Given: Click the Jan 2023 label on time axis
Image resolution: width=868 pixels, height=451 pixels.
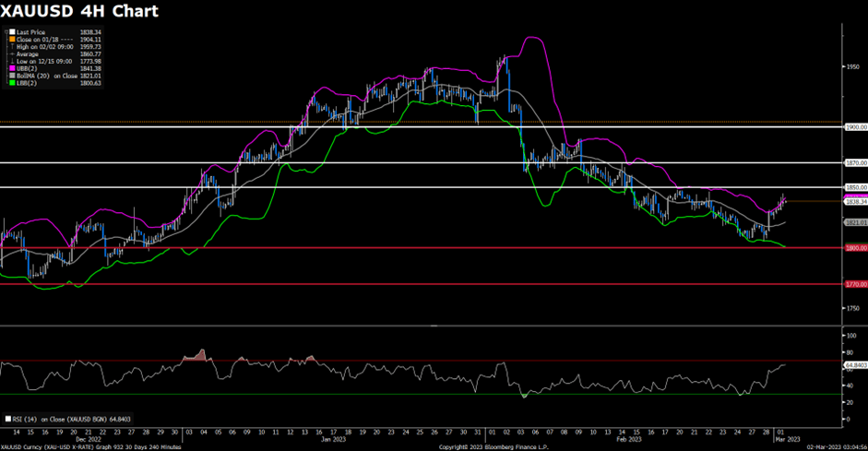Looking at the screenshot, I should pos(330,439).
